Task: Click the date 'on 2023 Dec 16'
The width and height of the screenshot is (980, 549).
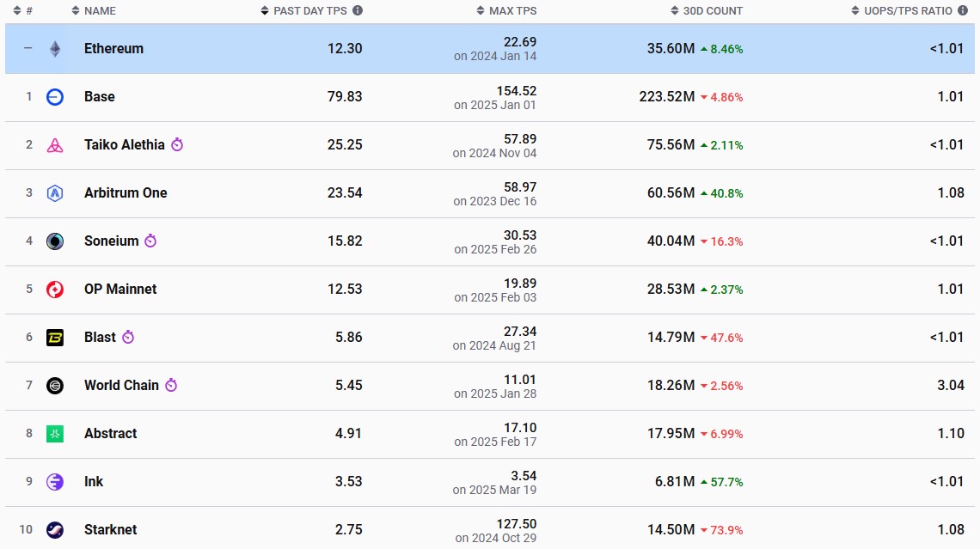Action: point(495,201)
